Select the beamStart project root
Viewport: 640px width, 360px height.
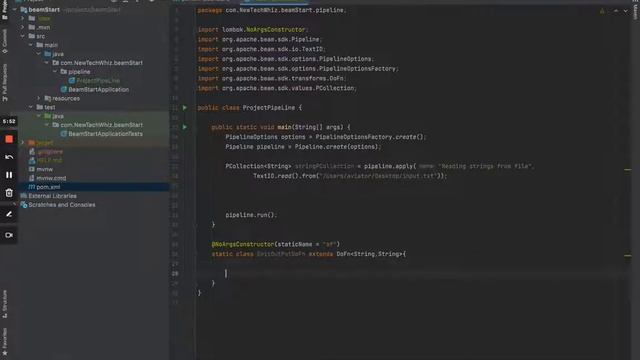pos(44,9)
